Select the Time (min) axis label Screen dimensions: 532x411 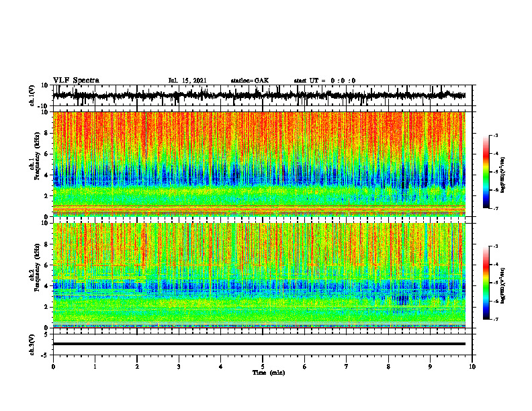[269, 373]
